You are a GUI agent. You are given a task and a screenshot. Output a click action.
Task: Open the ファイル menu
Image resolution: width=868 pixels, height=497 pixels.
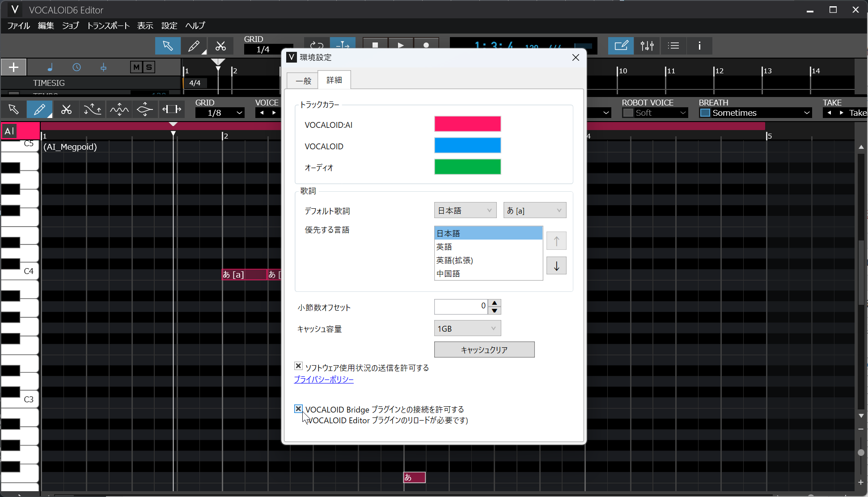click(x=19, y=26)
